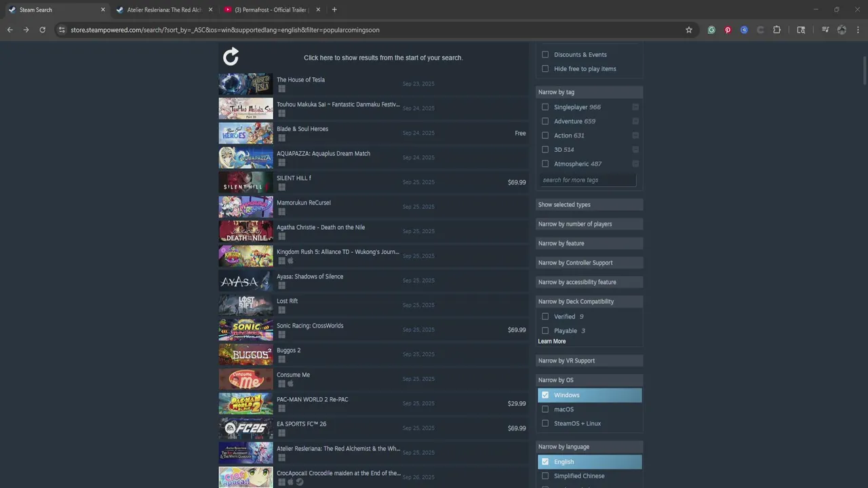Open the PAC-MAN WORLD 2 Re-PAC thumbnail

(x=245, y=404)
